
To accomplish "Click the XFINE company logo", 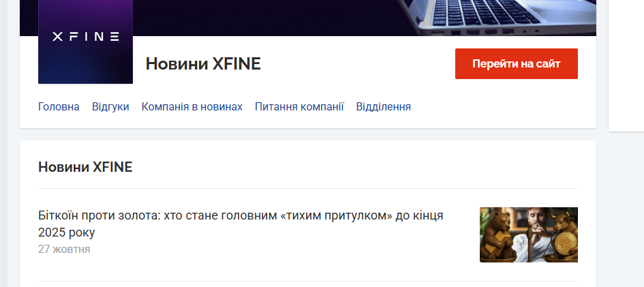I will click(85, 42).
